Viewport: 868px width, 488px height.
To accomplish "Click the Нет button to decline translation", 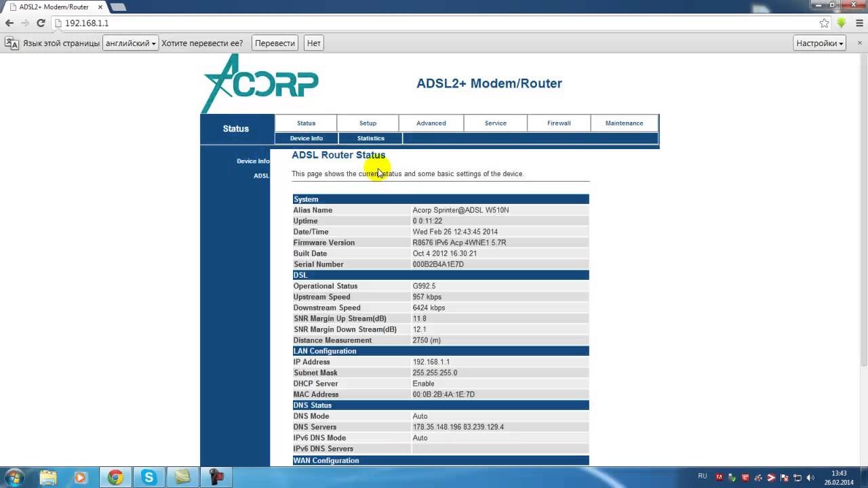I will pos(313,43).
